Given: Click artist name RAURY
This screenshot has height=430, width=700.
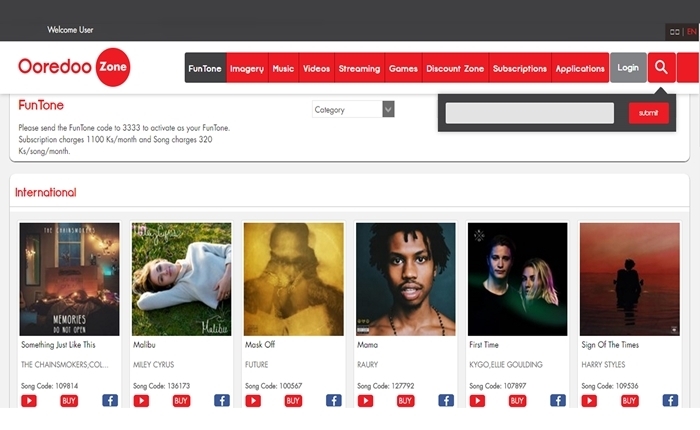Looking at the screenshot, I should tap(367, 364).
